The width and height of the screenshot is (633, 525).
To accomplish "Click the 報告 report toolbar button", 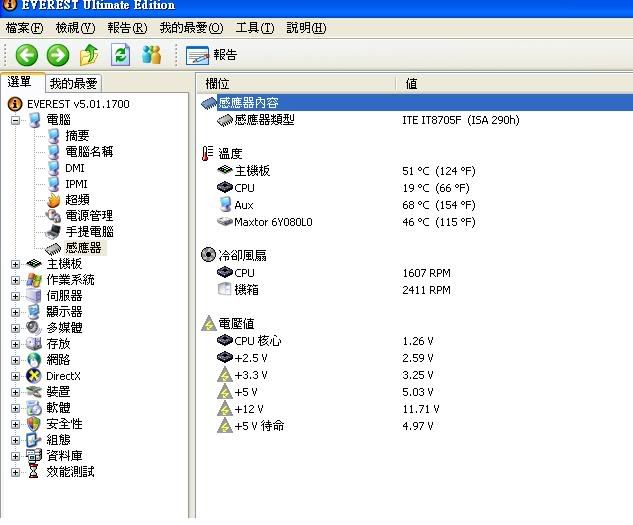I will point(212,55).
